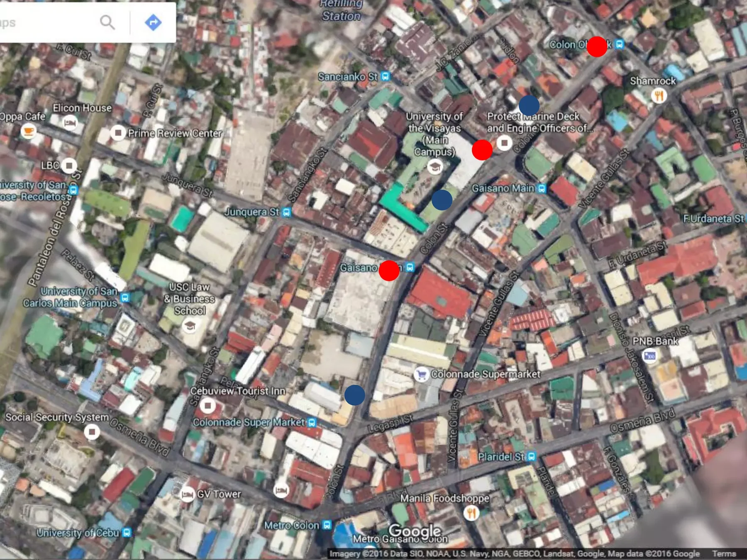Image resolution: width=747 pixels, height=560 pixels.
Task: Select the Shamrock restaurant icon
Action: (659, 96)
